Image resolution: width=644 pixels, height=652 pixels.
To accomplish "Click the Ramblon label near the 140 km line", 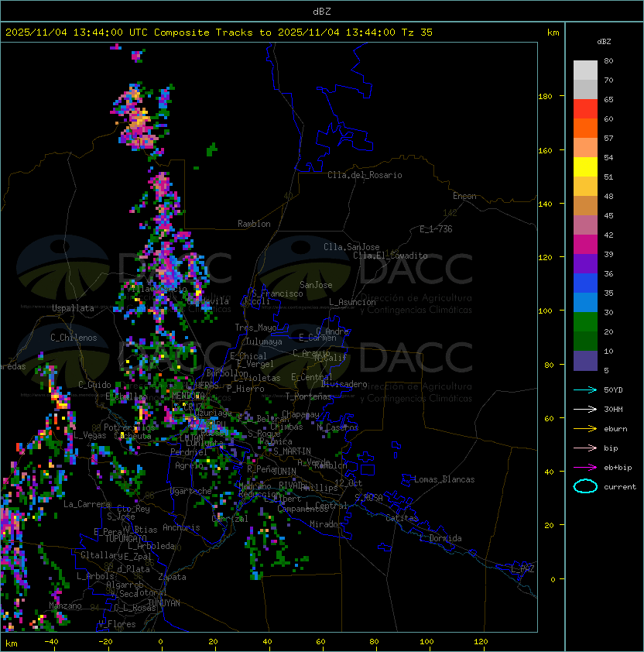I will [254, 224].
